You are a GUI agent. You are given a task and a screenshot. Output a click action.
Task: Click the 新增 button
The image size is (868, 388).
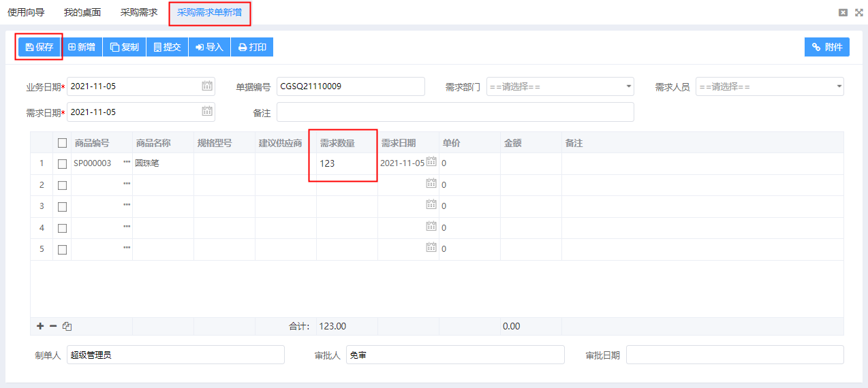(82, 47)
